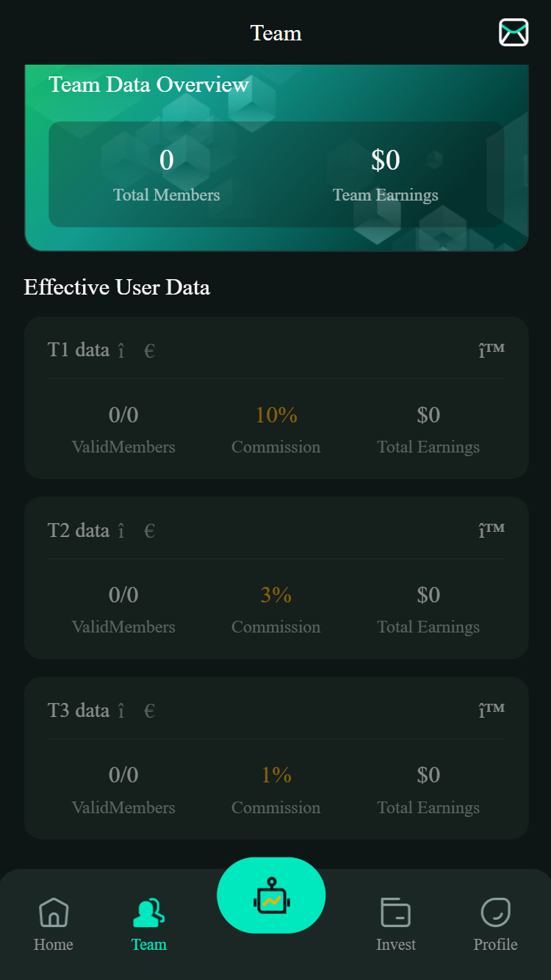The width and height of the screenshot is (551, 980).
Task: Tap T2 Total Earnings $0 figure
Action: pos(428,595)
